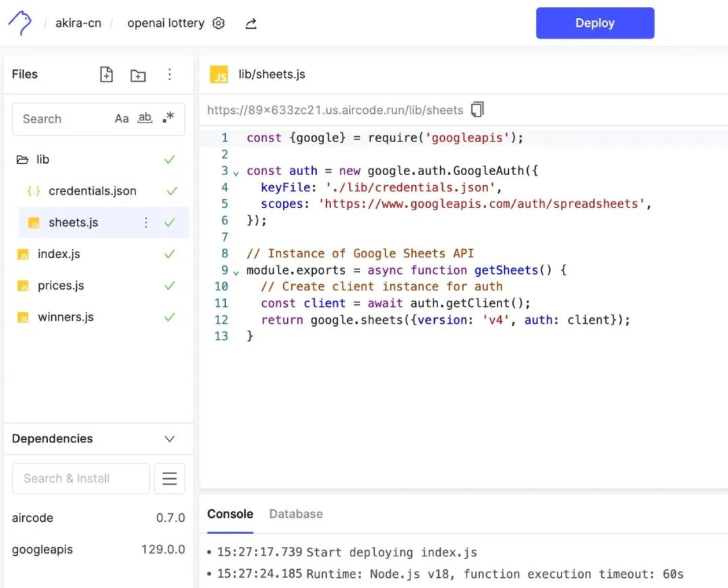The image size is (728, 588).
Task: Create a new file icon
Action: click(107, 74)
